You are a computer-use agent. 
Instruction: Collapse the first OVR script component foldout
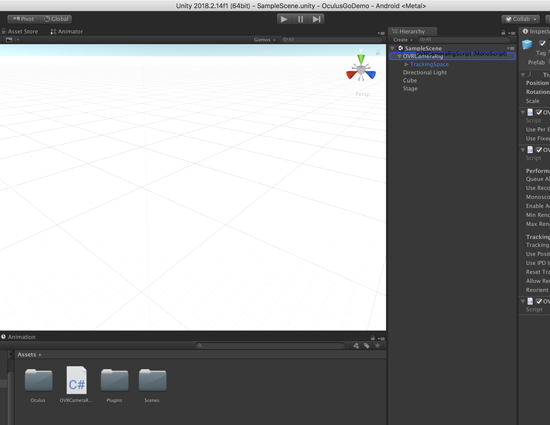[523, 112]
